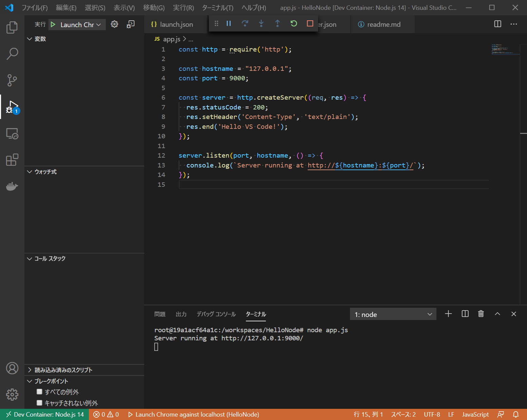Click the feedback icon in status bar
This screenshot has width=527, height=420.
(501, 414)
